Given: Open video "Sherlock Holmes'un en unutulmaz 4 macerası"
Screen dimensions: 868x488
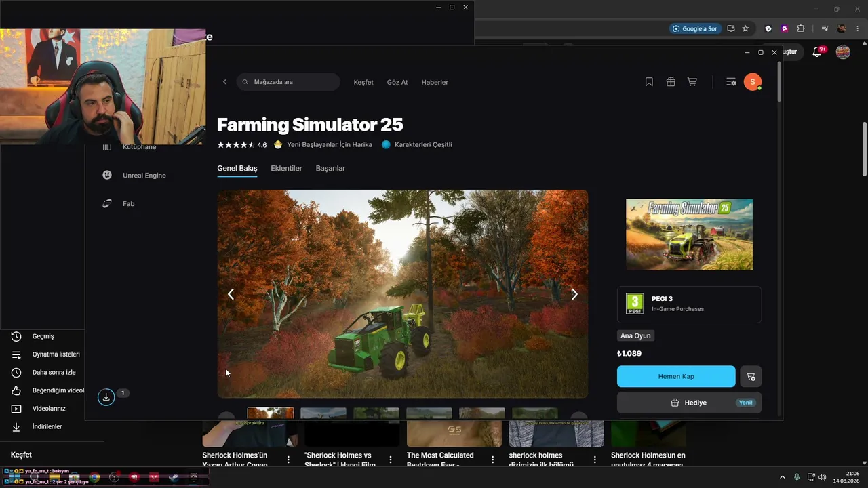Looking at the screenshot, I should pyautogui.click(x=648, y=460).
